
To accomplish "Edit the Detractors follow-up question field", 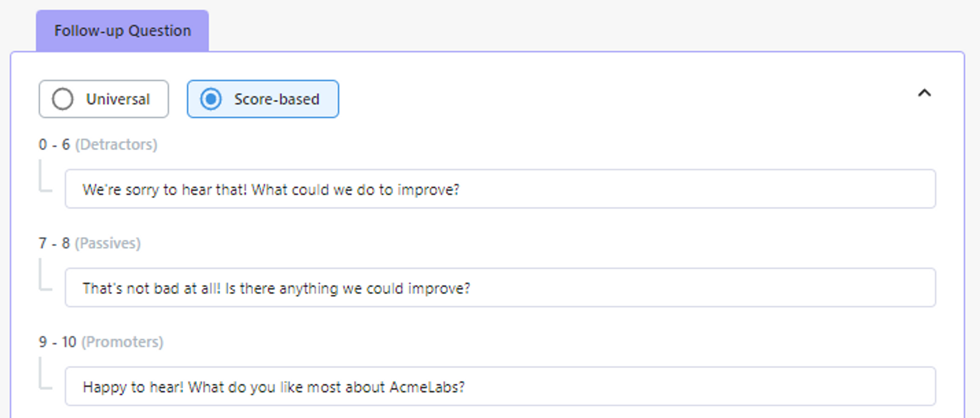I will [500, 189].
